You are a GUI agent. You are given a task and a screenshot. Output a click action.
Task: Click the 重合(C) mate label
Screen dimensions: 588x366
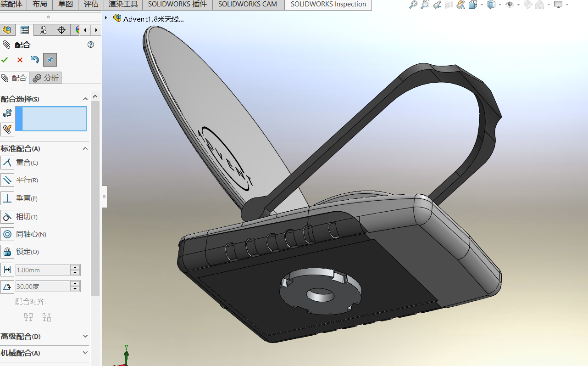27,163
